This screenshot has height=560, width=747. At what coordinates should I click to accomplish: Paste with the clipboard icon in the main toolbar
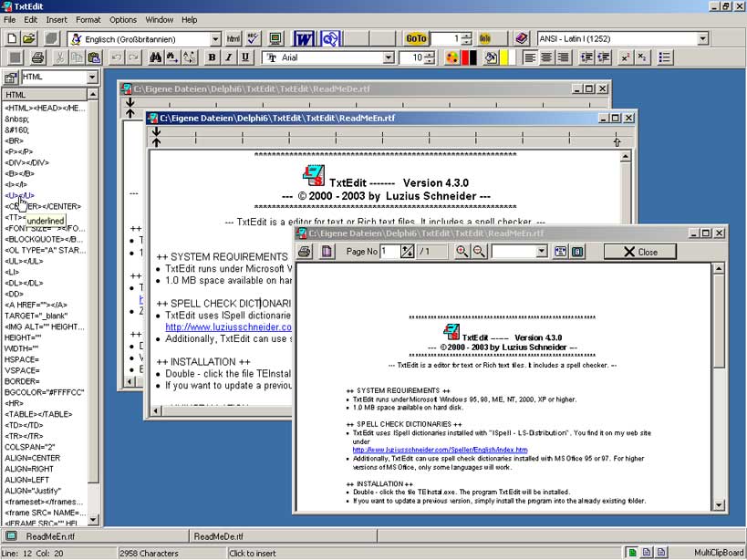(x=94, y=58)
